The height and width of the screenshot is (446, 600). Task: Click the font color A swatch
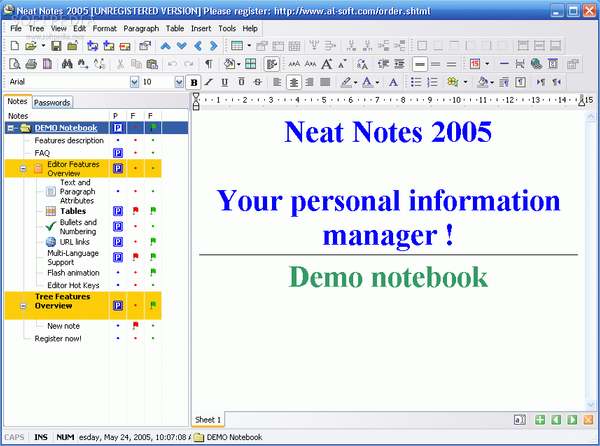[368, 82]
